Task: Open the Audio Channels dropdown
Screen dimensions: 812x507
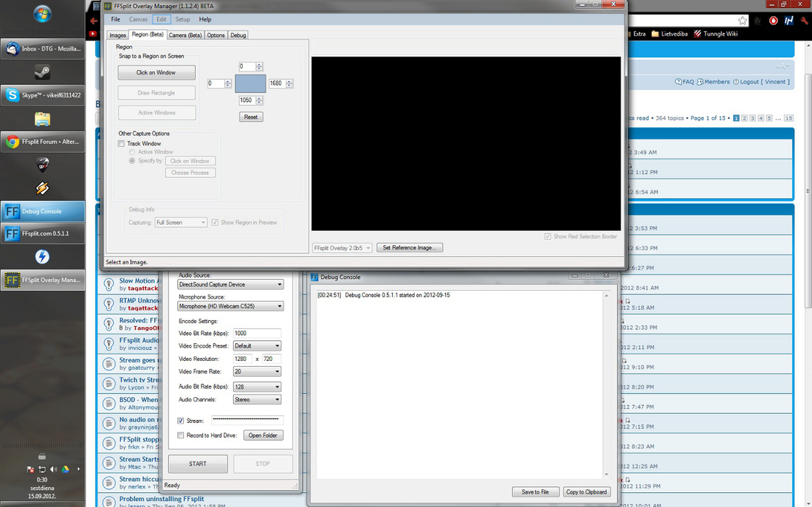Action: pyautogui.click(x=257, y=399)
